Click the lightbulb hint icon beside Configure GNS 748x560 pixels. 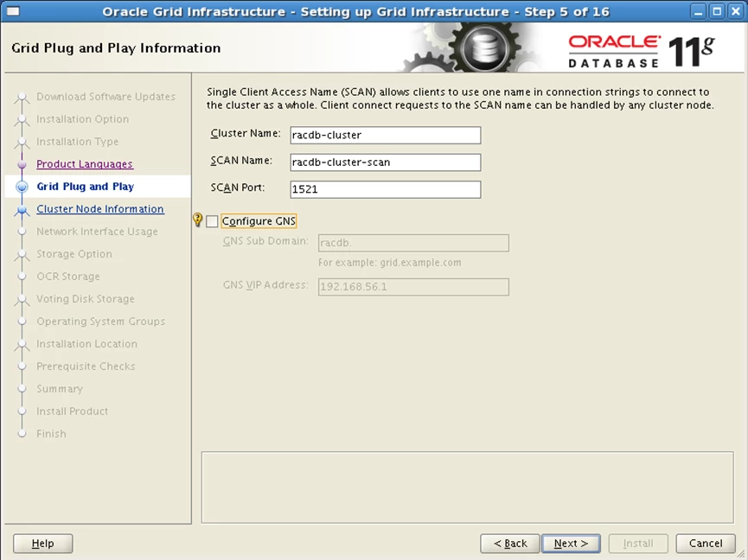tap(197, 220)
